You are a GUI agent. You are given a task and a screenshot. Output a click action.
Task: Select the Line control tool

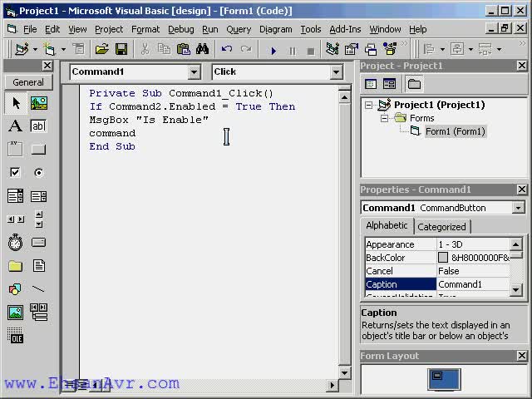[39, 289]
